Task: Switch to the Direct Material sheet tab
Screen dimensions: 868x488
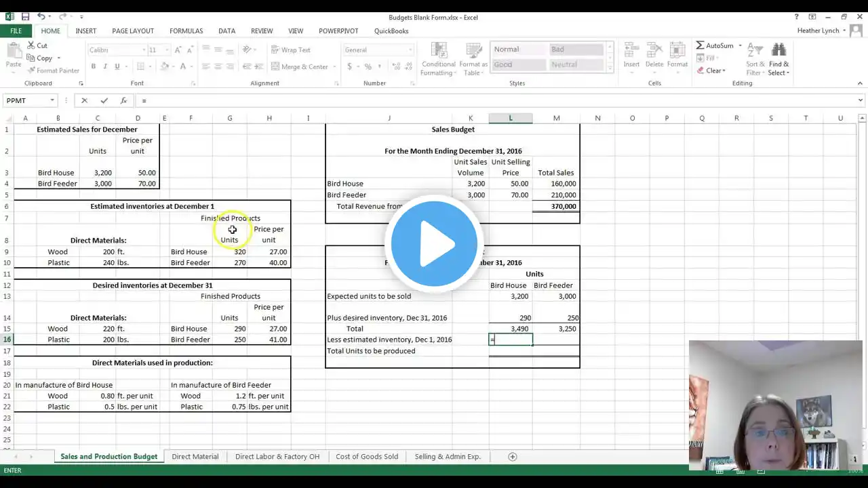Action: tap(195, 456)
